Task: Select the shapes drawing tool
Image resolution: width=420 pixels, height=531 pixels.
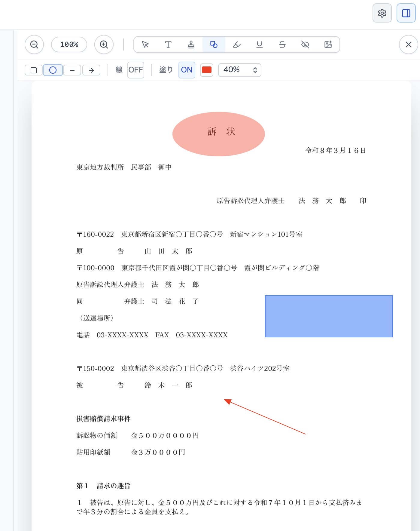Action: 214,45
